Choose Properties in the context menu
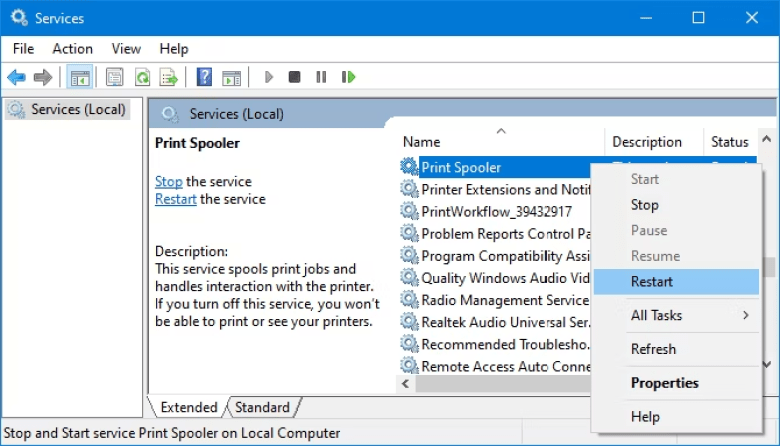This screenshot has height=446, width=780. [x=676, y=383]
